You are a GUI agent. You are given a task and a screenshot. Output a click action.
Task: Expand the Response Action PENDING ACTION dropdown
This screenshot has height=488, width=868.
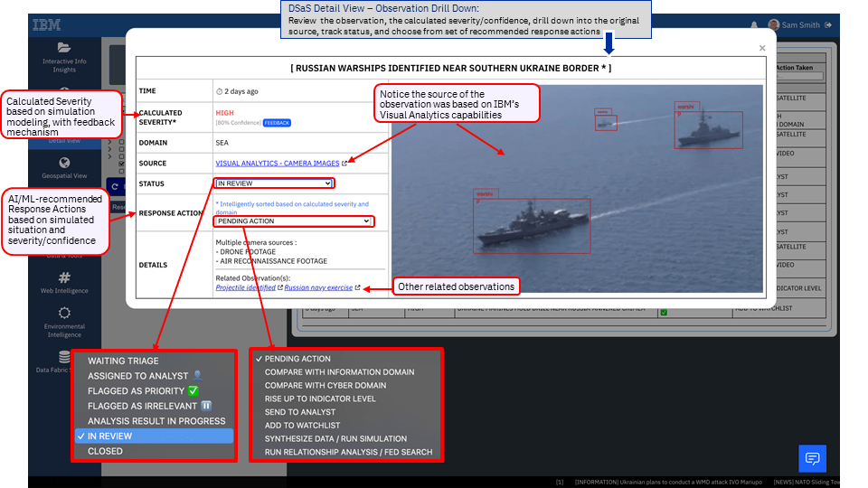coord(293,221)
